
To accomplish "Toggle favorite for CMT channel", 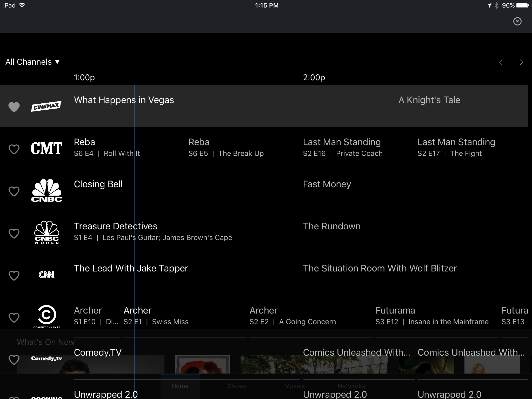I will point(14,149).
